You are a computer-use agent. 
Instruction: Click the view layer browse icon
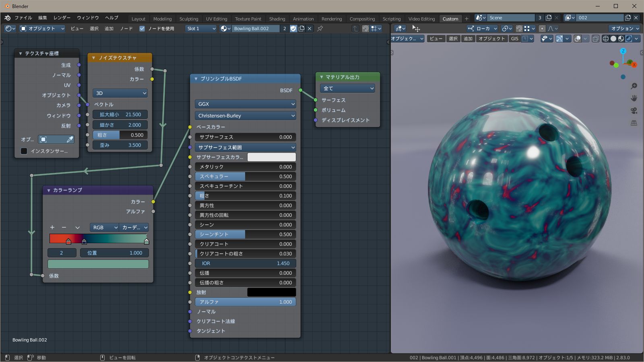point(570,18)
